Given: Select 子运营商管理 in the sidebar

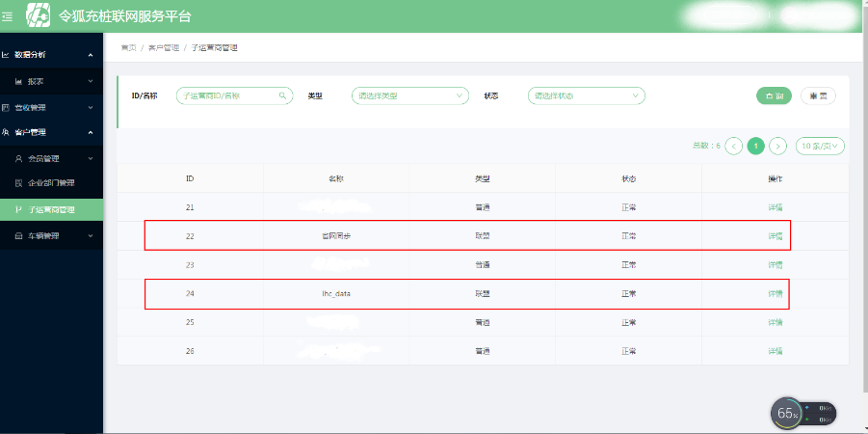Looking at the screenshot, I should [x=51, y=208].
